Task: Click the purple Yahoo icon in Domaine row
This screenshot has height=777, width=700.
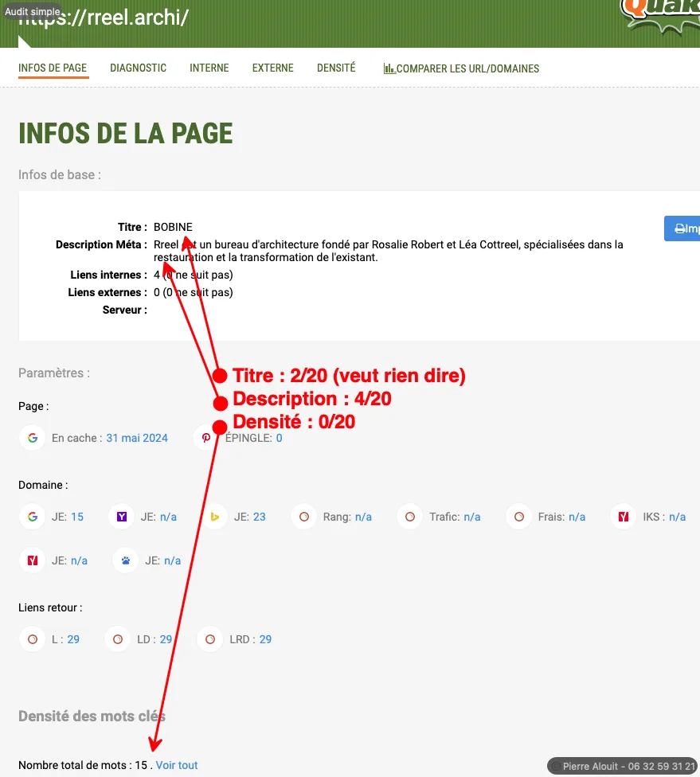Action: 122,517
